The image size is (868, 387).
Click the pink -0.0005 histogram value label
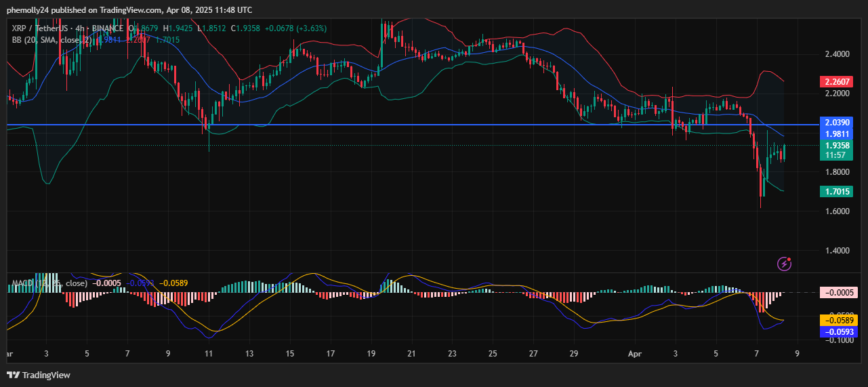pos(839,293)
